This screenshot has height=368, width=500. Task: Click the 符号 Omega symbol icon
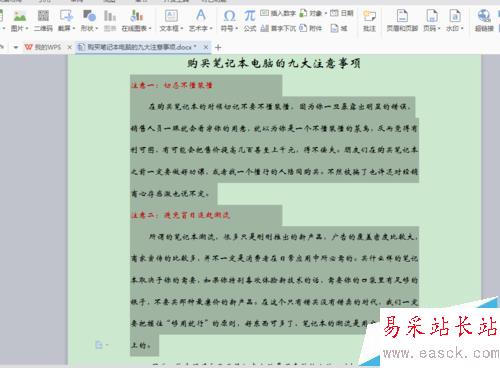coord(229,16)
